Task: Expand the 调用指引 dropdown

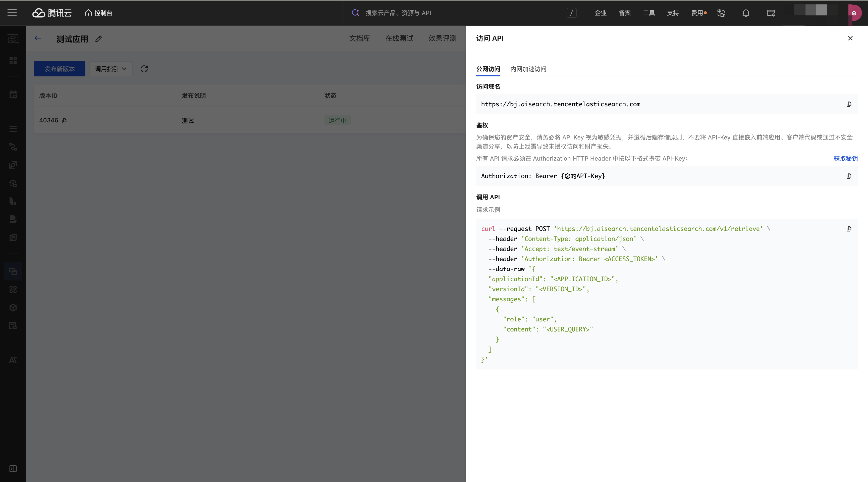Action: coord(111,69)
